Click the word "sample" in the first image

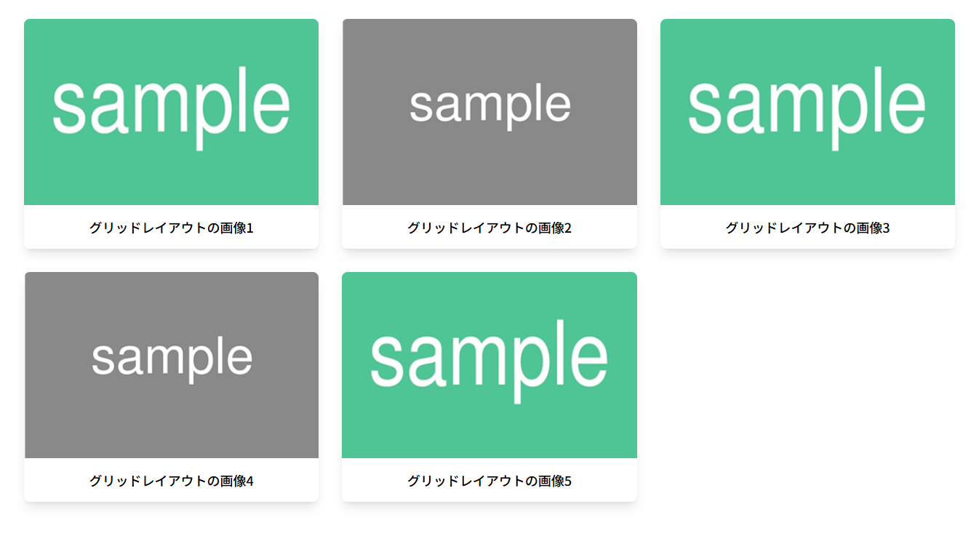click(171, 105)
